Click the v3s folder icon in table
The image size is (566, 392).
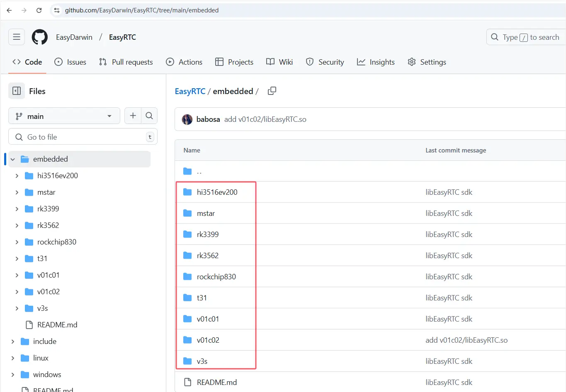pyautogui.click(x=187, y=361)
